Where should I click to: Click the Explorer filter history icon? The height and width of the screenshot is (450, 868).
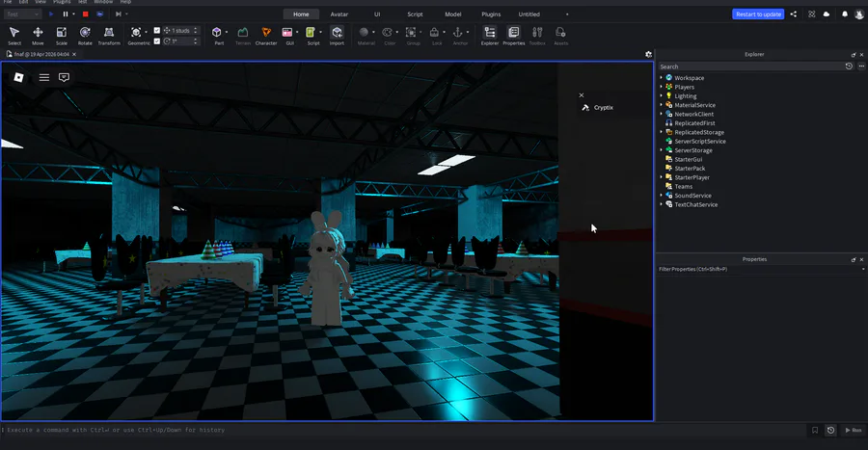(x=849, y=66)
